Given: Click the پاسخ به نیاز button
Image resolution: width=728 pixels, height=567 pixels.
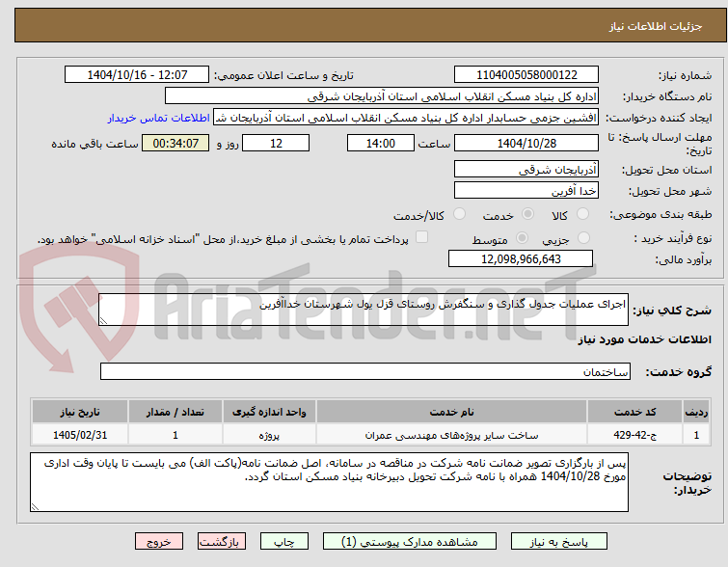Looking at the screenshot, I should (x=559, y=542).
